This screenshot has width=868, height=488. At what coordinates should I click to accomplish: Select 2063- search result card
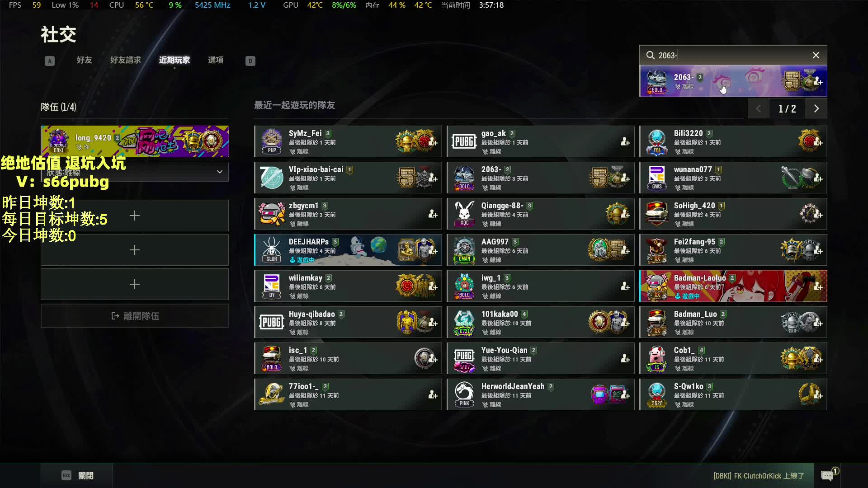pos(733,81)
